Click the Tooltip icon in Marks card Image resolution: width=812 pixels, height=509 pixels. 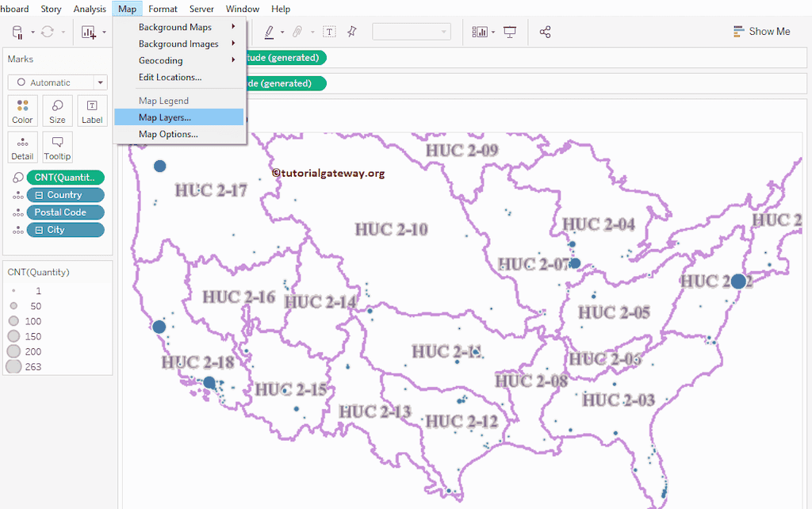click(57, 147)
